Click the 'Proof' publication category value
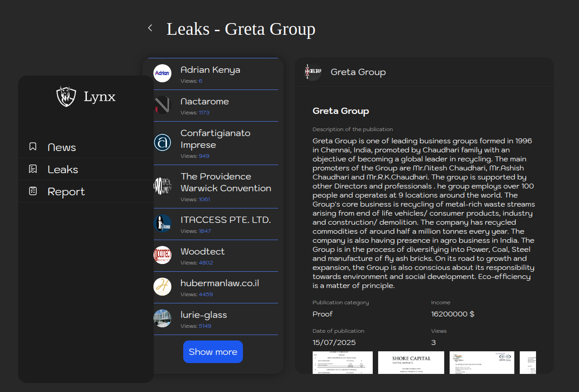The image size is (579, 392). click(323, 314)
